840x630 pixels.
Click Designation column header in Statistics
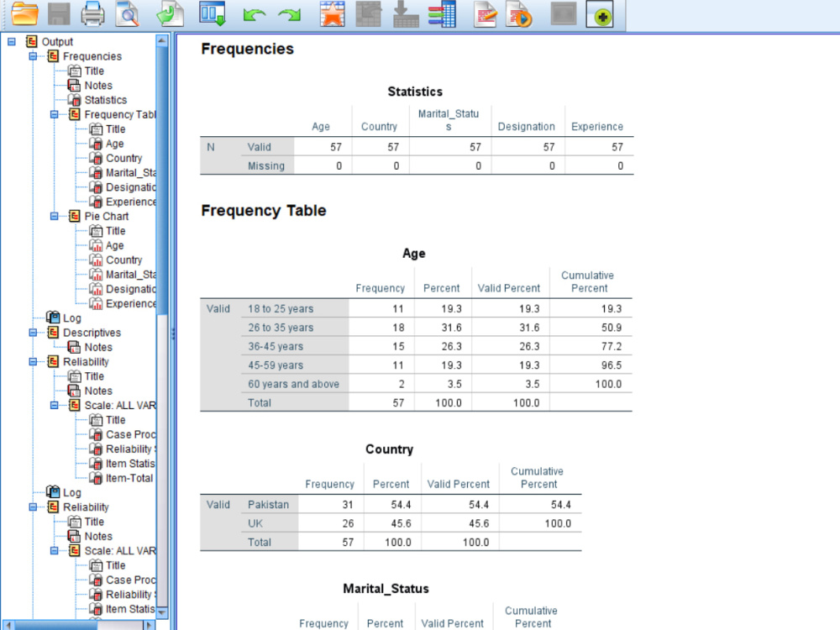(527, 127)
